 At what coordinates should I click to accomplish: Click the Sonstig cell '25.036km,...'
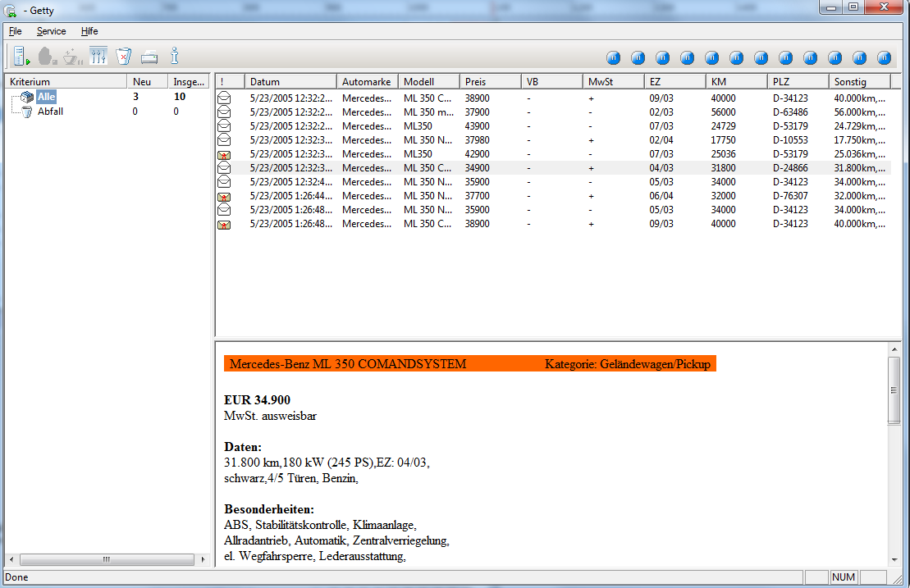[859, 153]
